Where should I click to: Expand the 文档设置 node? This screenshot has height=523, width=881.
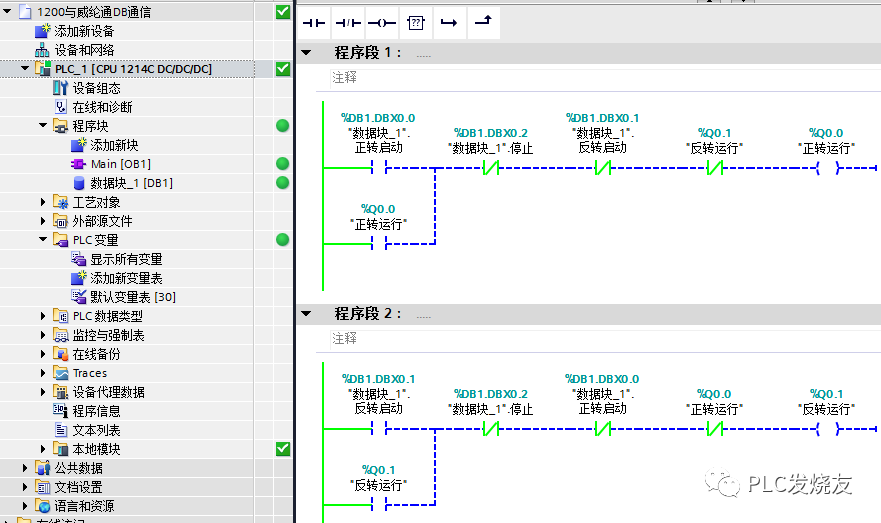(x=25, y=486)
